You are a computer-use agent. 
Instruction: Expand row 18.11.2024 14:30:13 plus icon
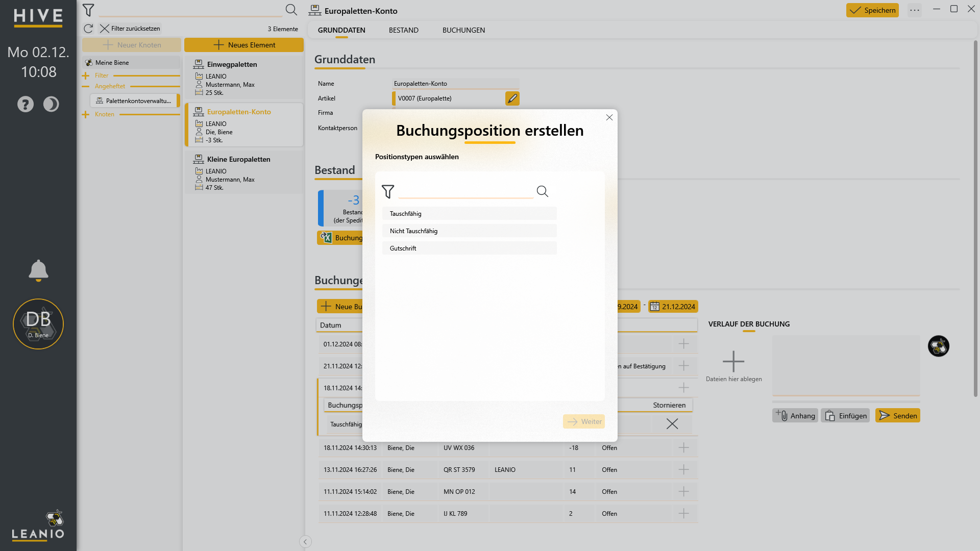[x=684, y=447]
